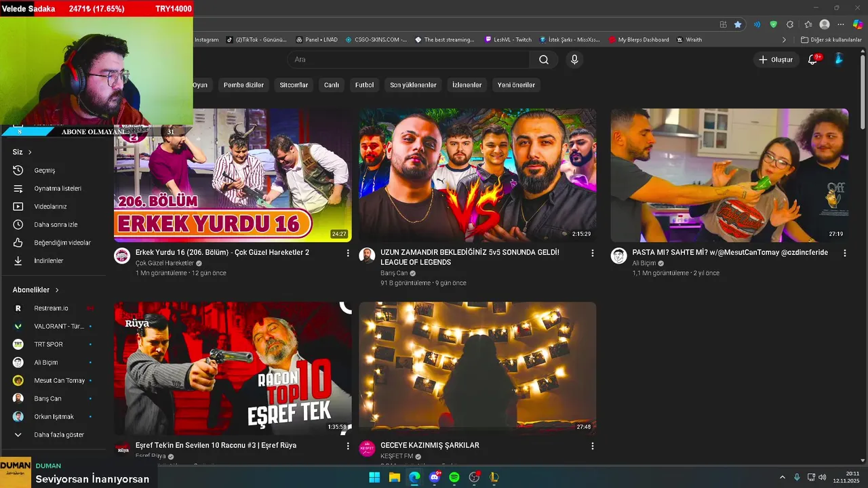Open browser three-dot settings menu
Image resolution: width=868 pixels, height=488 pixels.
pyautogui.click(x=842, y=24)
